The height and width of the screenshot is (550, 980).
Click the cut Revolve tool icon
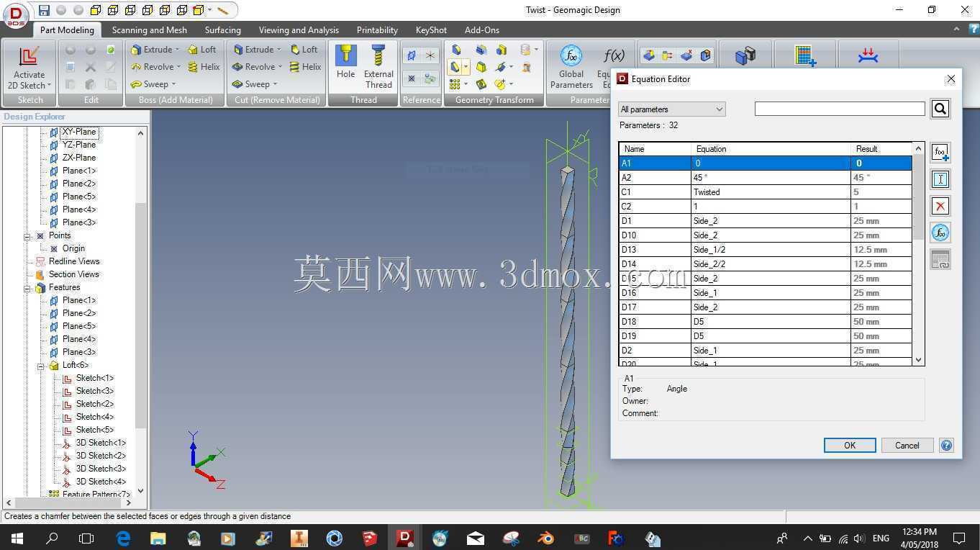click(x=237, y=67)
